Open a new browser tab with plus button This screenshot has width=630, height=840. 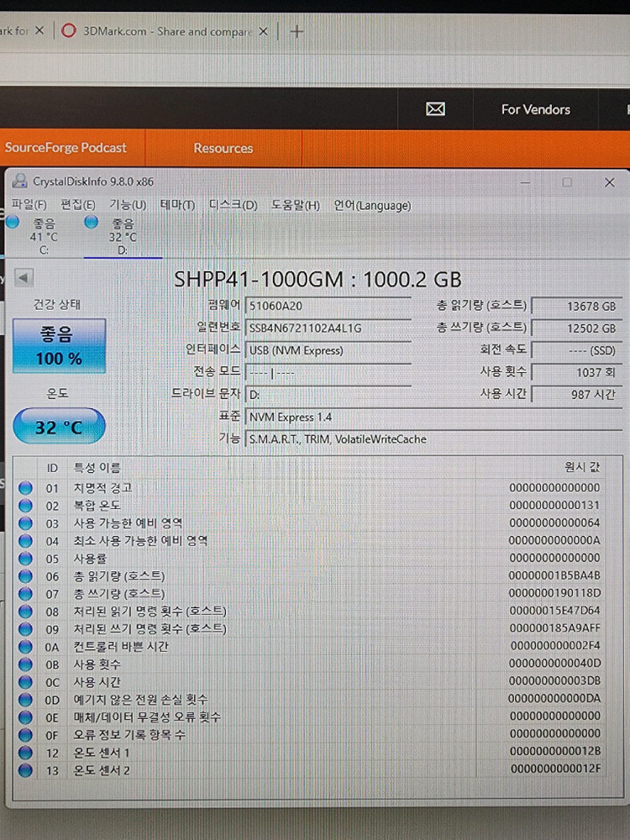pos(297,32)
